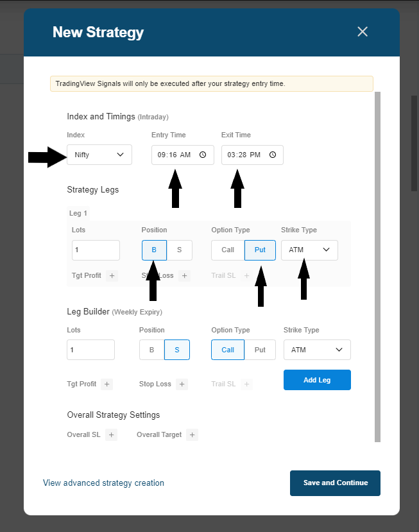
Task: Select Buy position in Leg 1
Action: [154, 250]
